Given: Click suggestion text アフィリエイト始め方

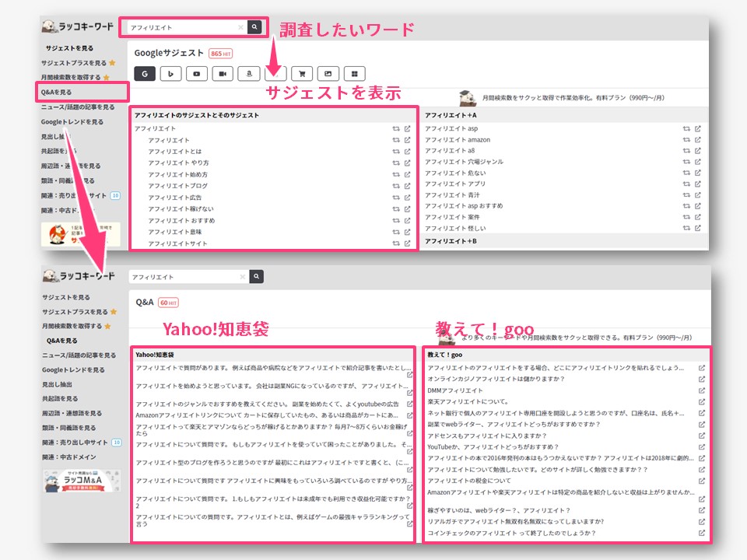Looking at the screenshot, I should 177,175.
